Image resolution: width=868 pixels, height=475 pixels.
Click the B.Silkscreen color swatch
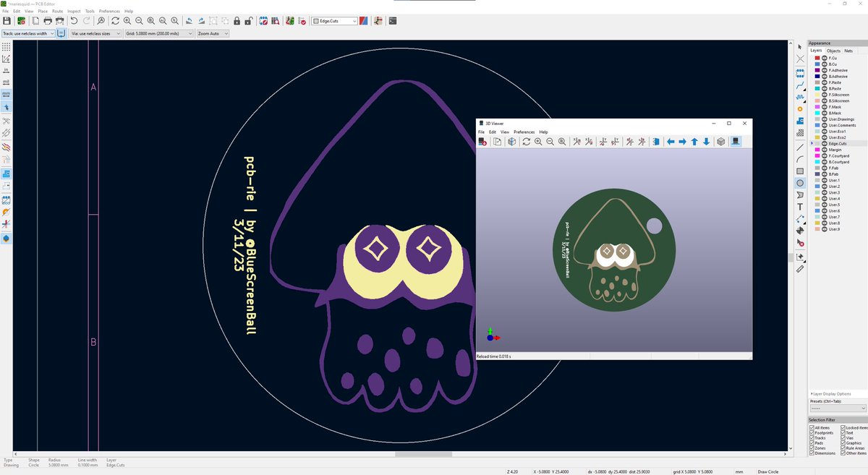coord(817,100)
